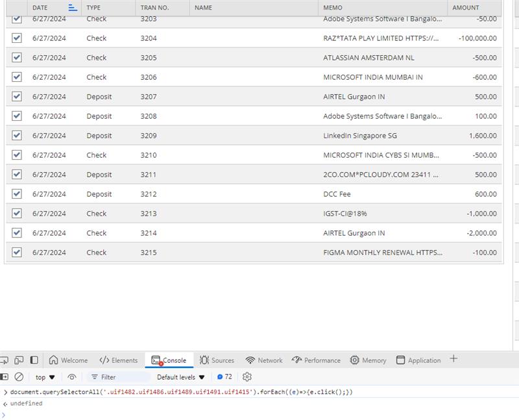
Task: Switch to the Network tab
Action: [x=264, y=360]
